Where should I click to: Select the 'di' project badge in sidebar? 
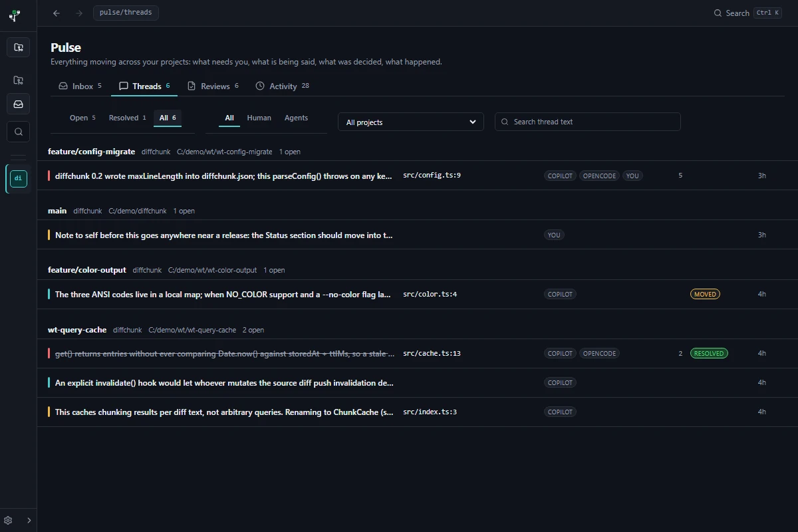(19, 179)
